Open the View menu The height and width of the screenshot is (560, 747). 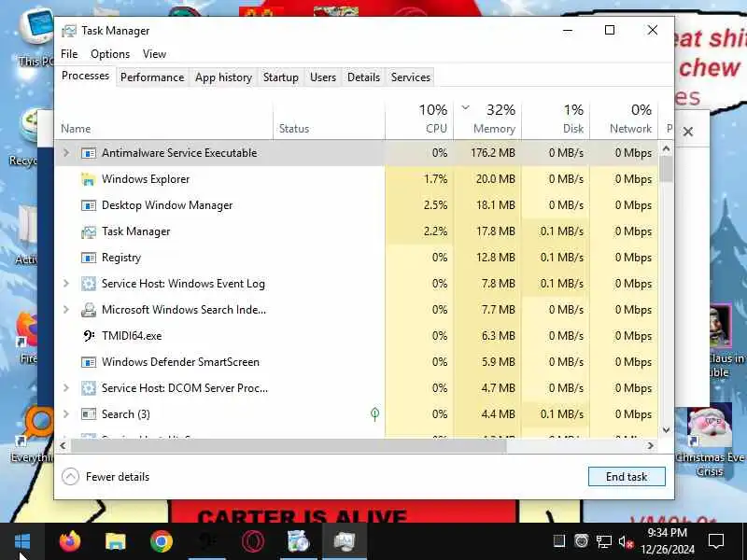154,54
